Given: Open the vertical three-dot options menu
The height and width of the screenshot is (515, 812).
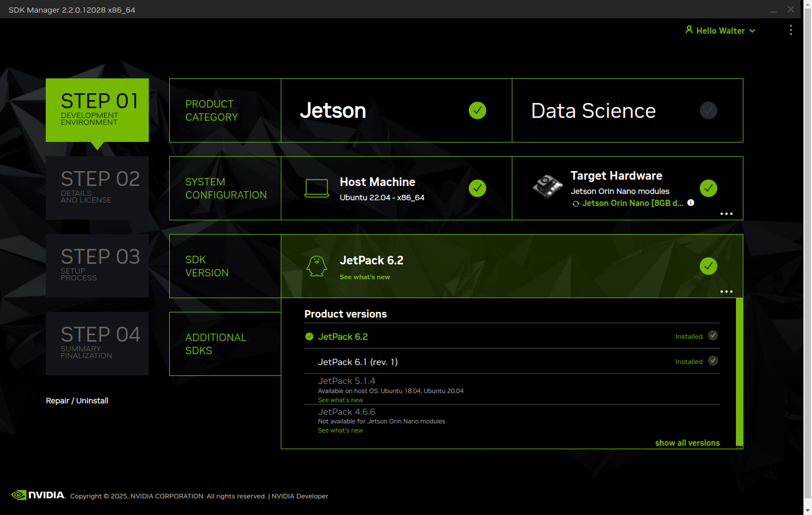Looking at the screenshot, I should click(x=791, y=30).
